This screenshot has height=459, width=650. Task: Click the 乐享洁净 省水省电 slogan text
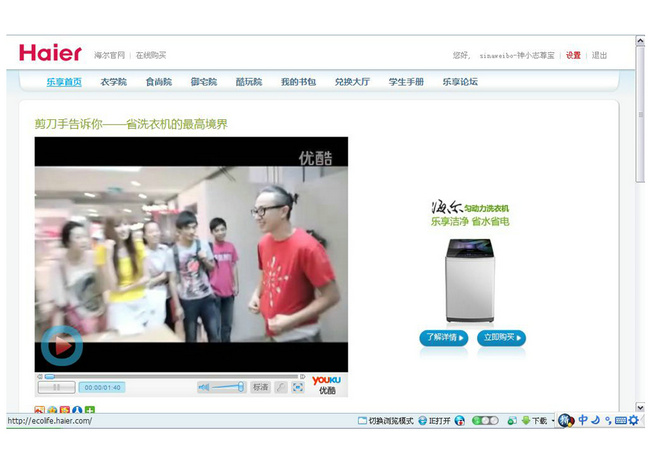coord(470,221)
